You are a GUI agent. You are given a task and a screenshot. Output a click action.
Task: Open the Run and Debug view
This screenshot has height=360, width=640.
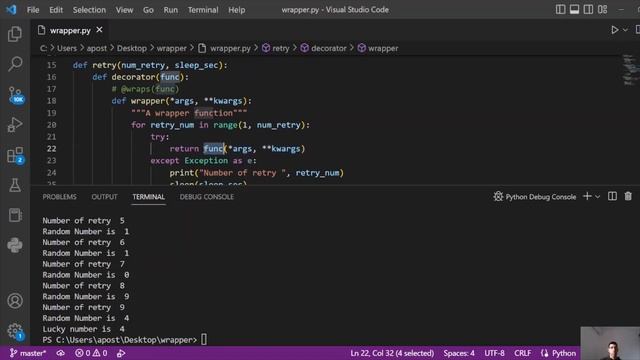coord(15,124)
